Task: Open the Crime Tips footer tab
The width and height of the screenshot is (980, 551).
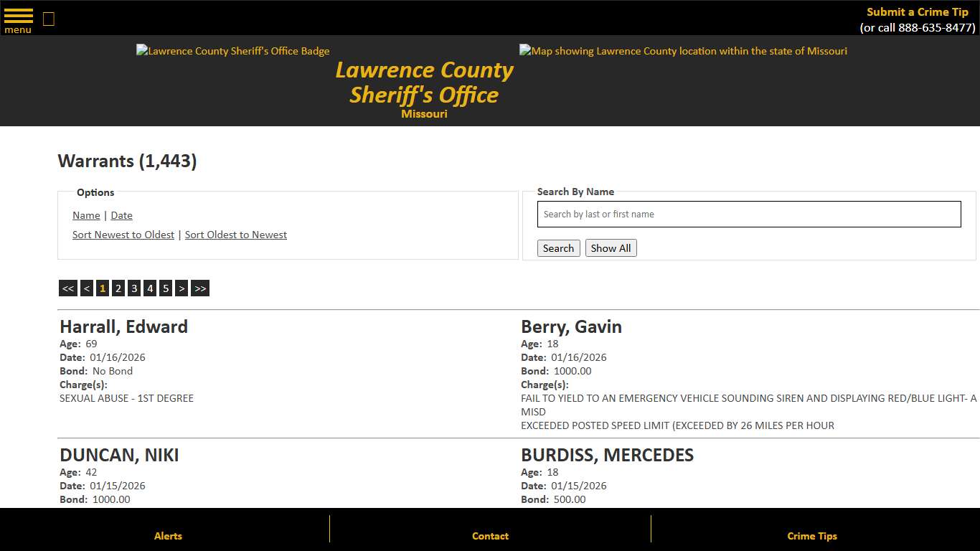Action: coord(811,536)
